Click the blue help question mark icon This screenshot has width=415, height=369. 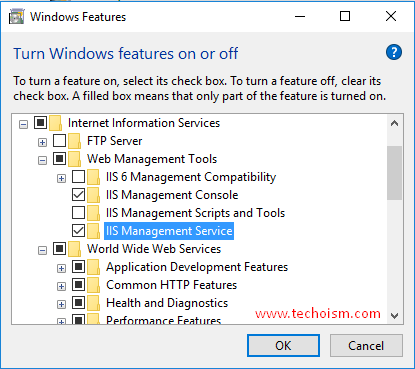(x=394, y=52)
